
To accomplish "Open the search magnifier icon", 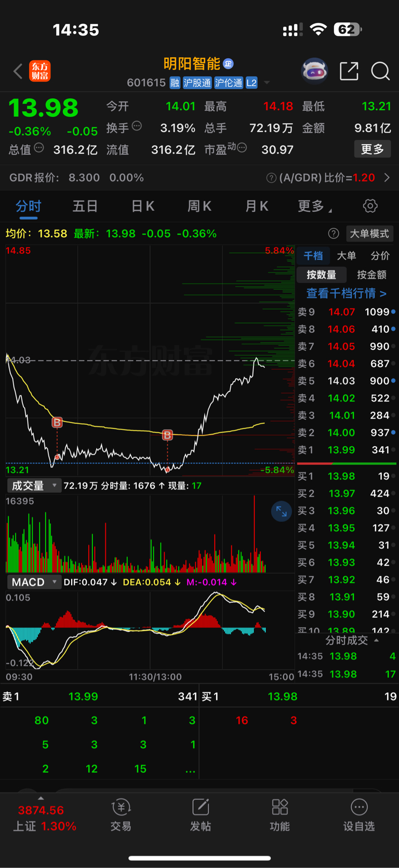I will pyautogui.click(x=380, y=71).
